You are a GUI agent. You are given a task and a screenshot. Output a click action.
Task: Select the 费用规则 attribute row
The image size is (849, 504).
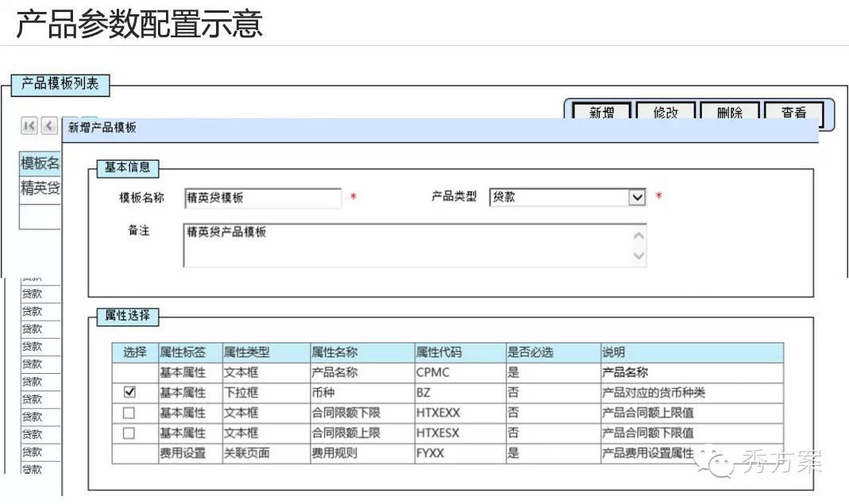[334, 454]
